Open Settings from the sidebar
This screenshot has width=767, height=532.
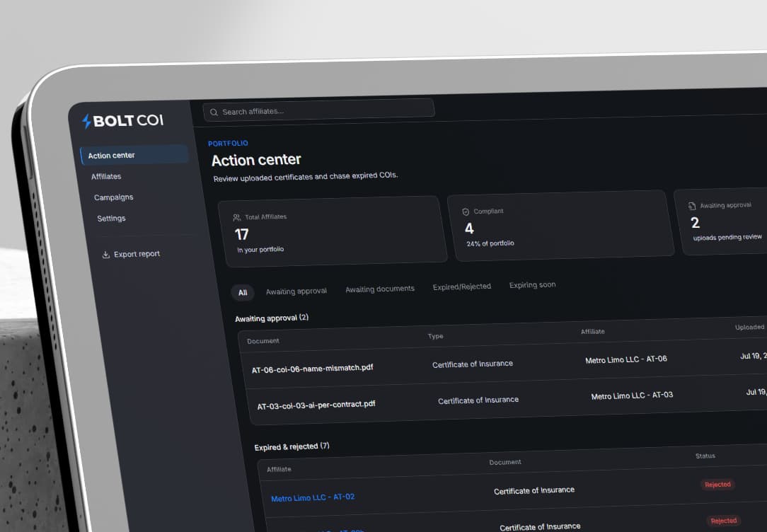click(111, 218)
